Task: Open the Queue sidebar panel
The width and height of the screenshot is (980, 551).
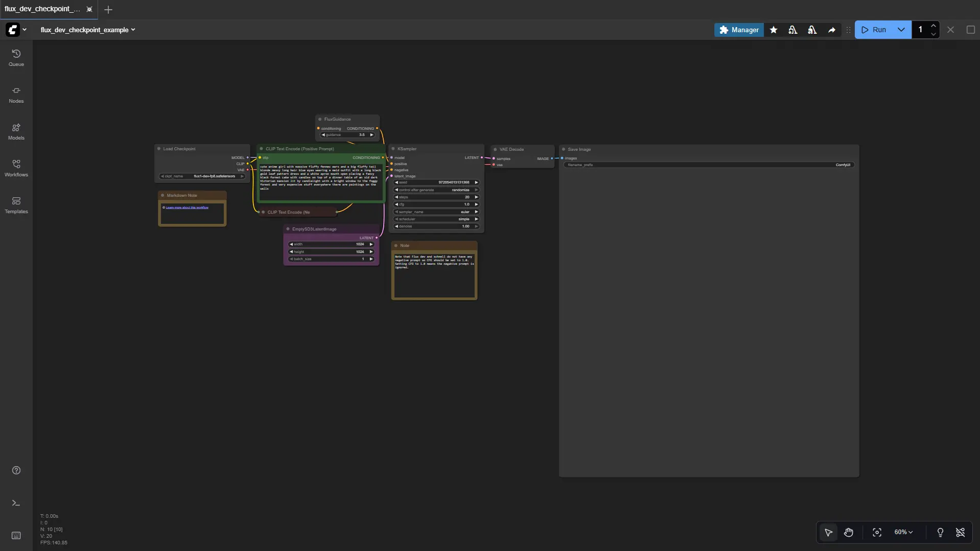Action: pyautogui.click(x=16, y=58)
